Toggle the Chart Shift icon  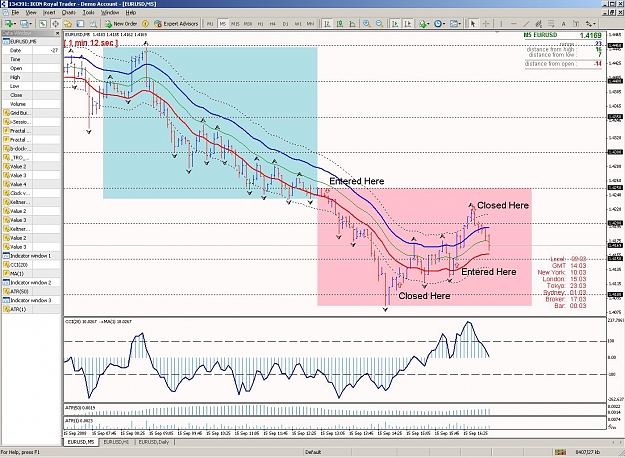[407, 24]
